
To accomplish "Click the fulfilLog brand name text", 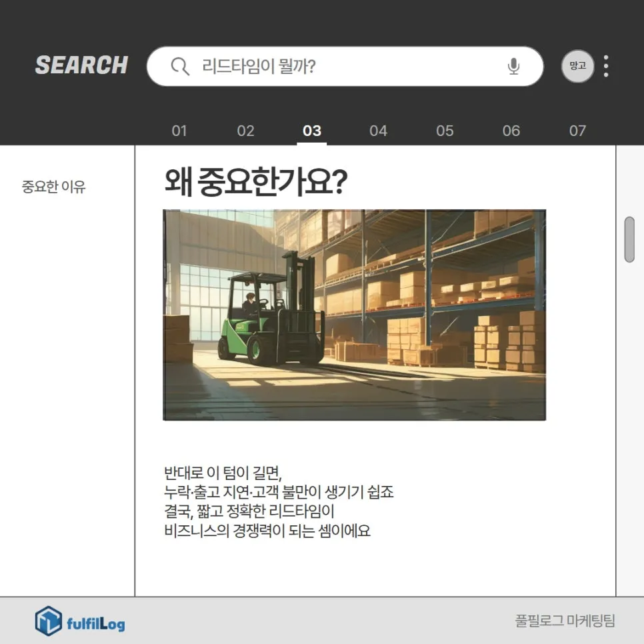I will 96,624.
